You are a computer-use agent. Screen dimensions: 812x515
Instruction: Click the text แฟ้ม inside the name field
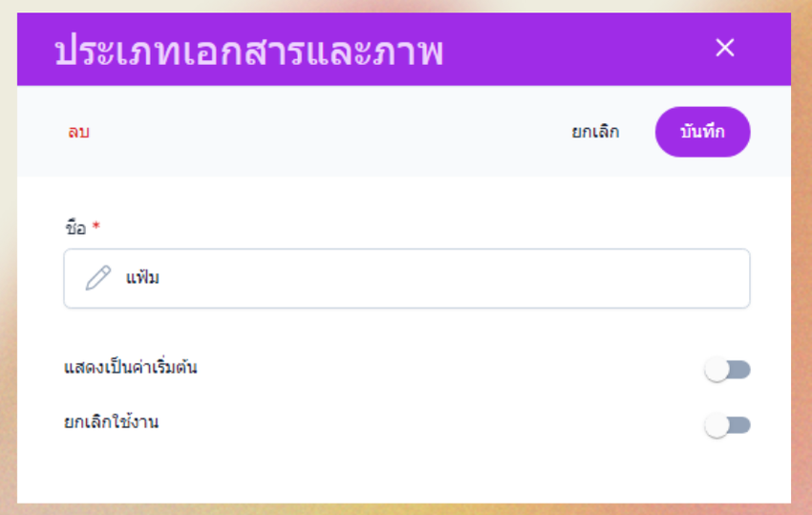point(142,278)
